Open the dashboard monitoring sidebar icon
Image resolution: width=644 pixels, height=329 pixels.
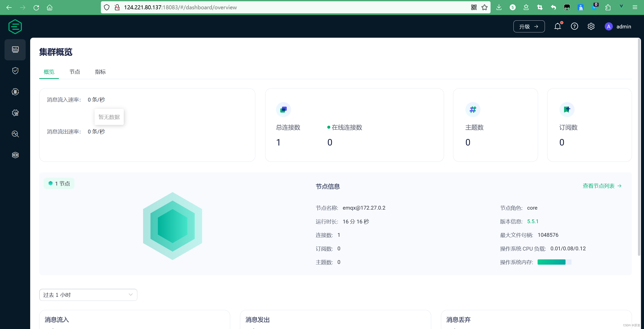[15, 50]
